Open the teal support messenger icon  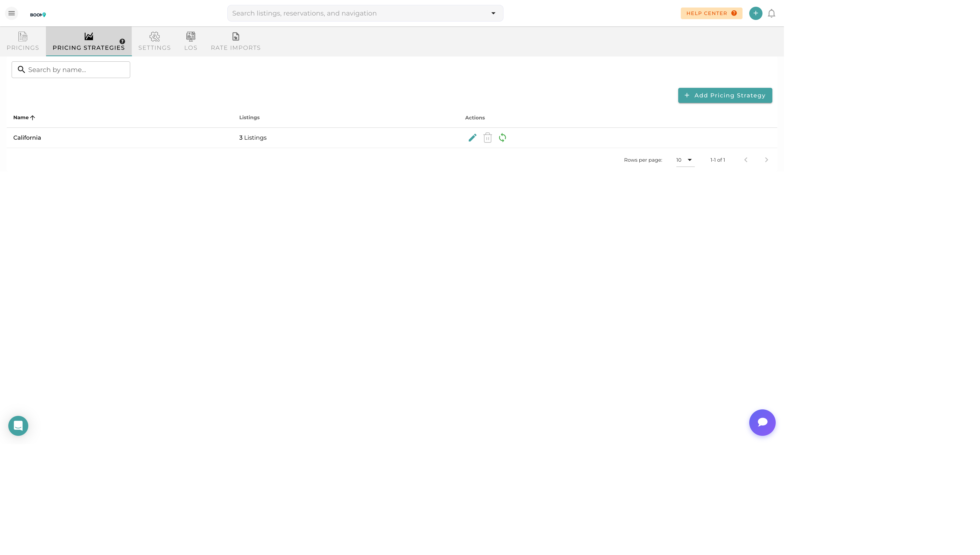coord(18,425)
